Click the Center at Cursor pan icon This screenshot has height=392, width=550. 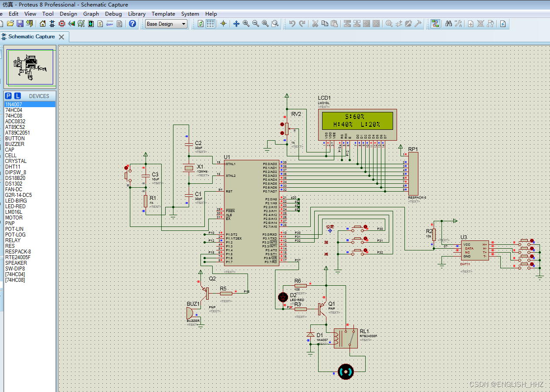(236, 24)
